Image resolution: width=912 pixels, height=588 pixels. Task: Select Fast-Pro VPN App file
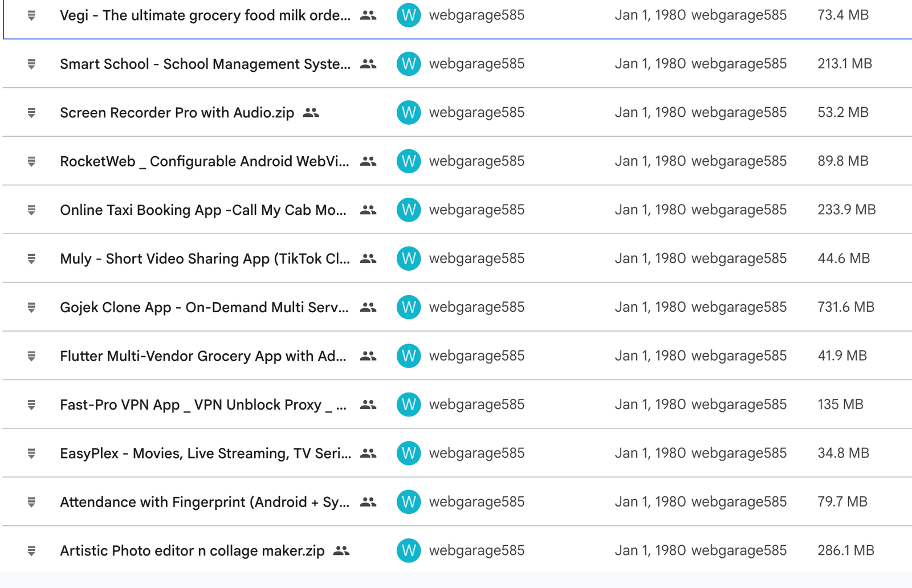pos(203,405)
